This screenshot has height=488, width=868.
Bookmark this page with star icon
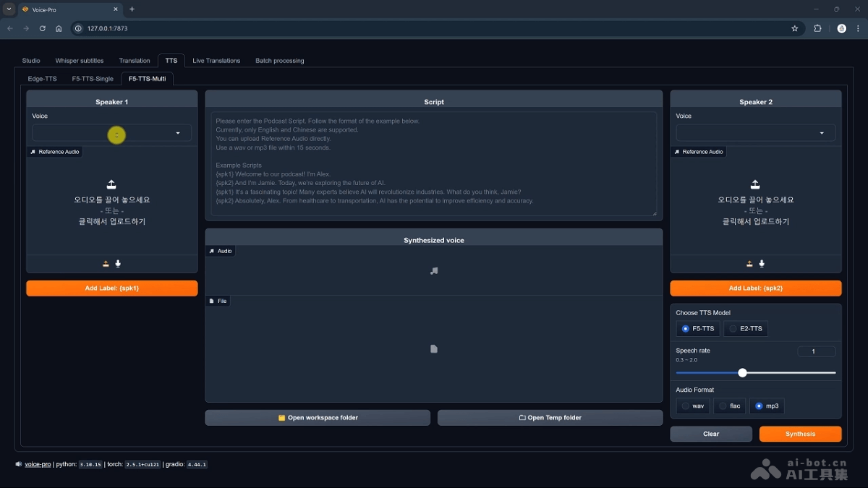point(794,28)
